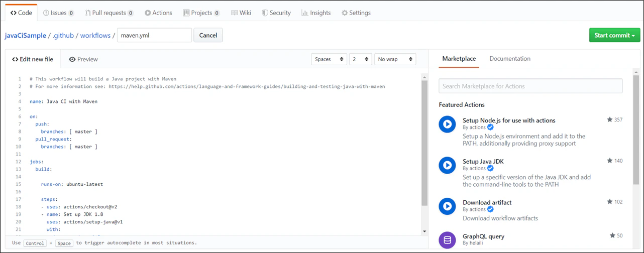Image resolution: width=644 pixels, height=253 pixels.
Task: Open the Wiki tab
Action: (241, 13)
